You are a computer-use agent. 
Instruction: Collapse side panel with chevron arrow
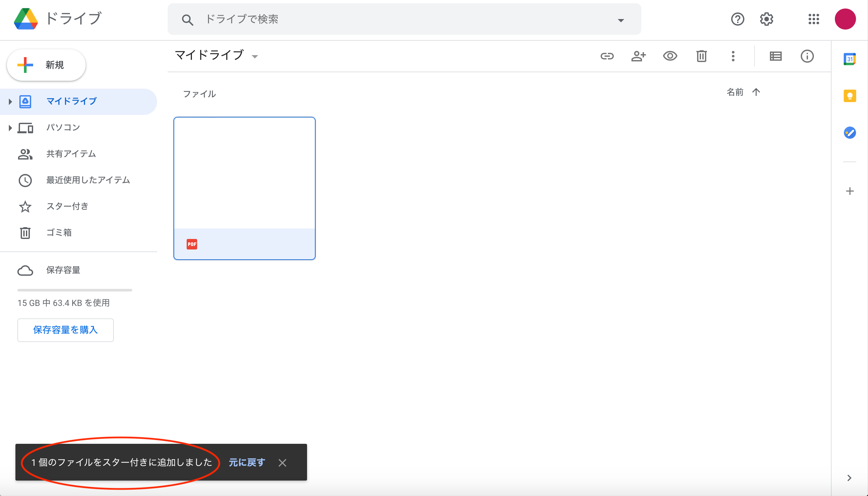pyautogui.click(x=849, y=478)
